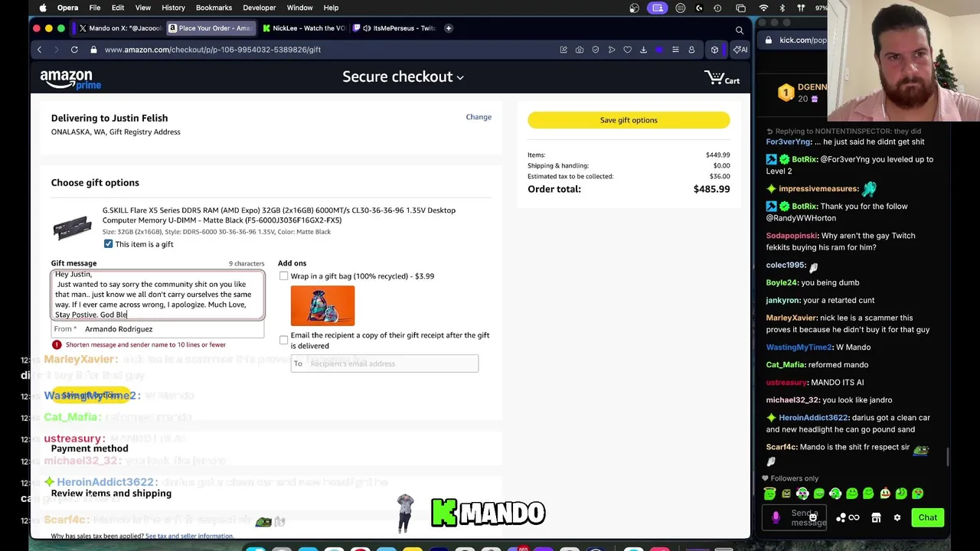980x551 pixels.
Task: Click the green Chat send button
Action: pyautogui.click(x=928, y=518)
